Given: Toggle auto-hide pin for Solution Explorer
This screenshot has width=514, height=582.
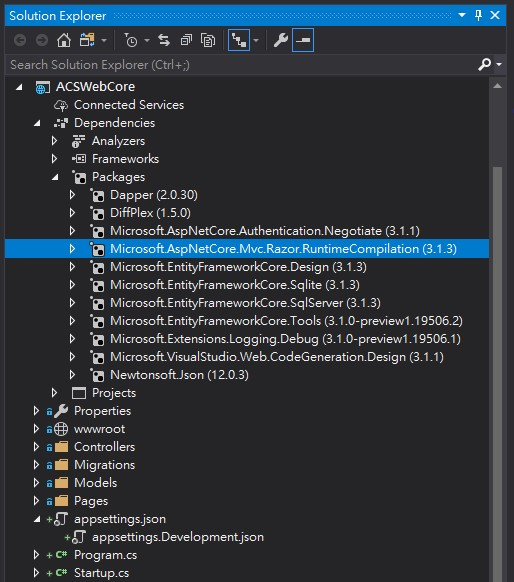Looking at the screenshot, I should (x=478, y=15).
